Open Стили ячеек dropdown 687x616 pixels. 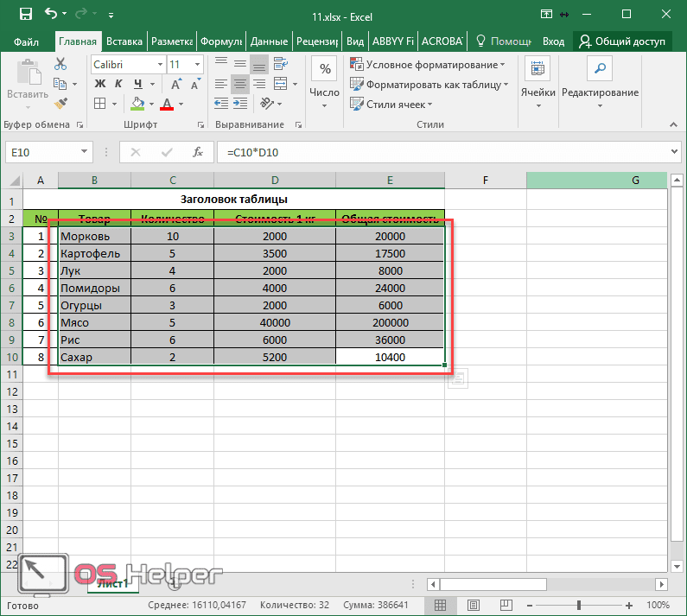pos(391,105)
